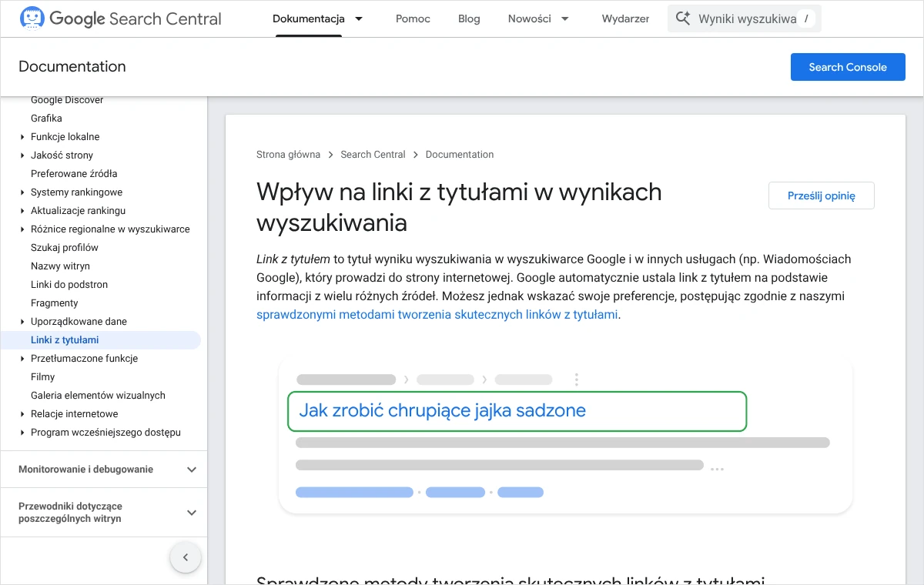Open the Nowości dropdown arrow
Screen dimensions: 924x585
tap(565, 18)
